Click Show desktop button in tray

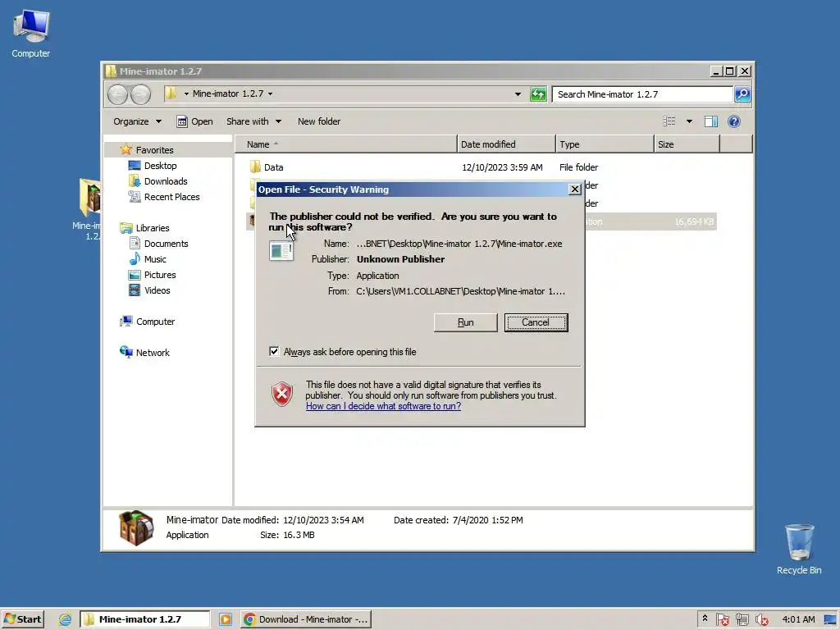[830, 619]
